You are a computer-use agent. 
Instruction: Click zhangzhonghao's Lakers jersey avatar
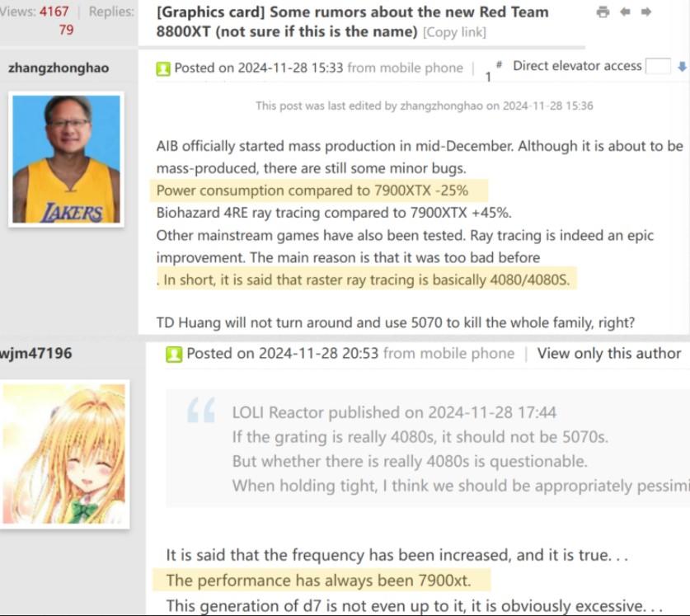67,159
